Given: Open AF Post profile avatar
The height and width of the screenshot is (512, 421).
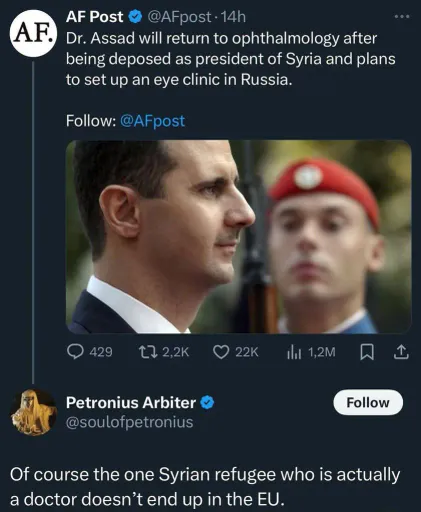Looking at the screenshot, I should tap(33, 33).
